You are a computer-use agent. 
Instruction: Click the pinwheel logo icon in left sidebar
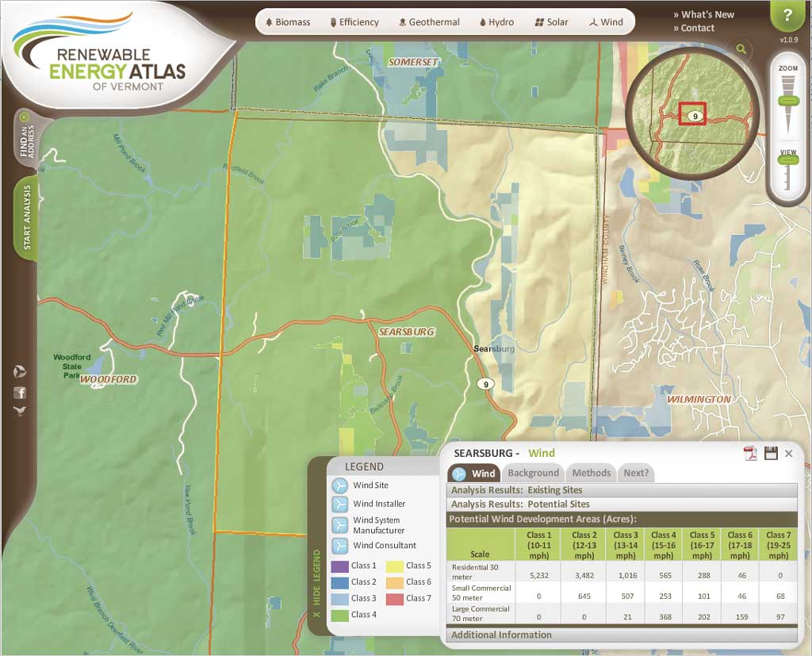click(20, 371)
